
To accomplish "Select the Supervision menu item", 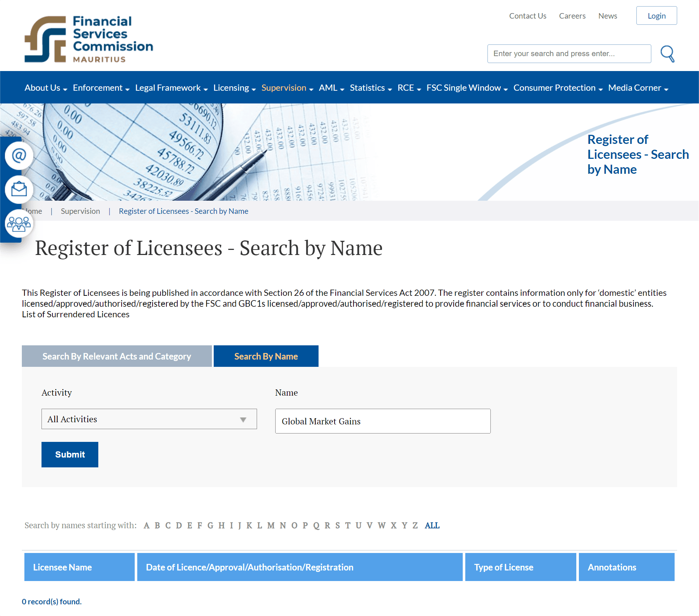I will pos(284,87).
